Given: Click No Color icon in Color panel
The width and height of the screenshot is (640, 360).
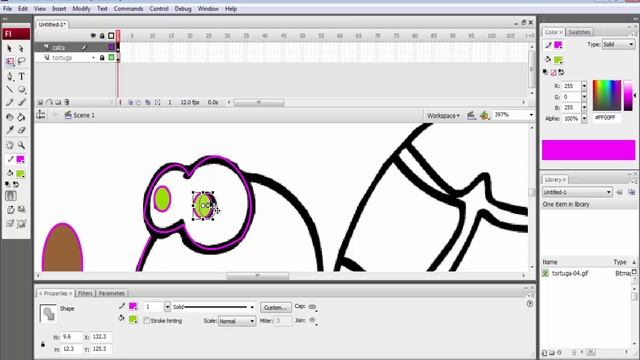Looking at the screenshot, I should [553, 73].
